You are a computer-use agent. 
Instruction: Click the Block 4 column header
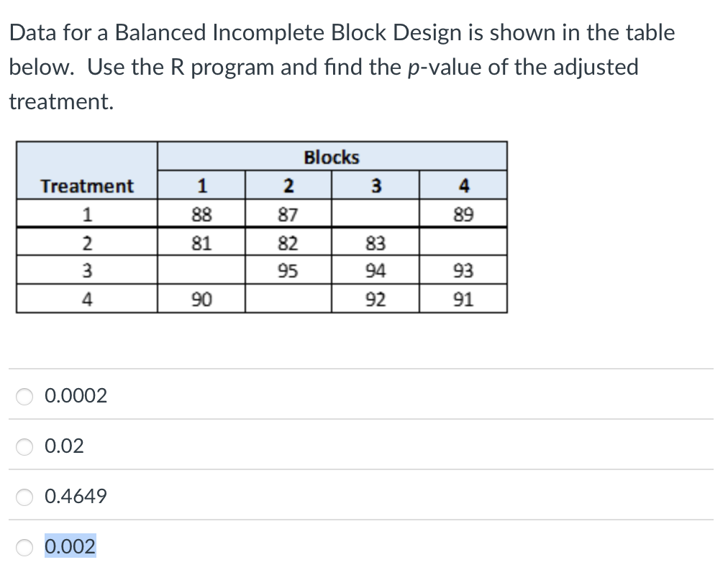coord(463,185)
